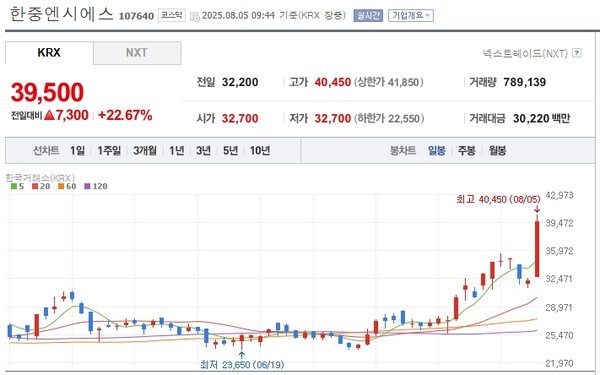Click the 코스닥 market badge
The image size is (600, 375).
coord(172,15)
